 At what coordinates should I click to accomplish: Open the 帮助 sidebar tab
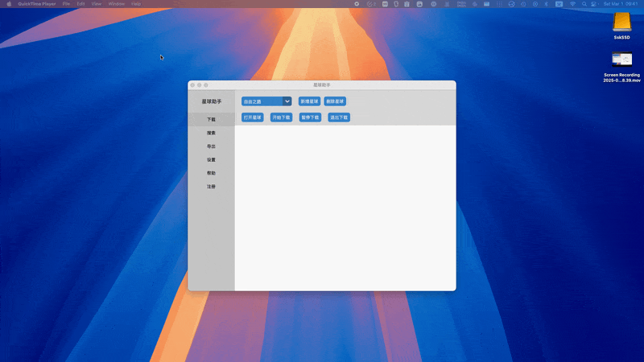(x=211, y=173)
